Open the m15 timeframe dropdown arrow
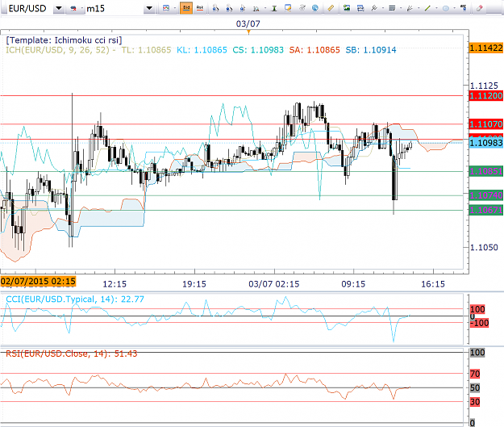Image resolution: width=504 pixels, height=427 pixels. tap(149, 8)
